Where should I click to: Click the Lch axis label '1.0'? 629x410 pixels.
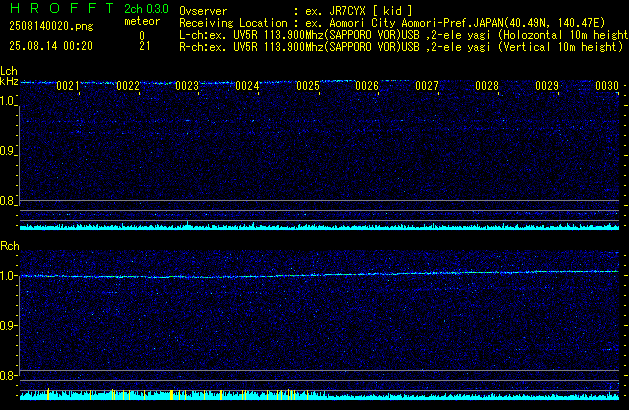[x=7, y=101]
